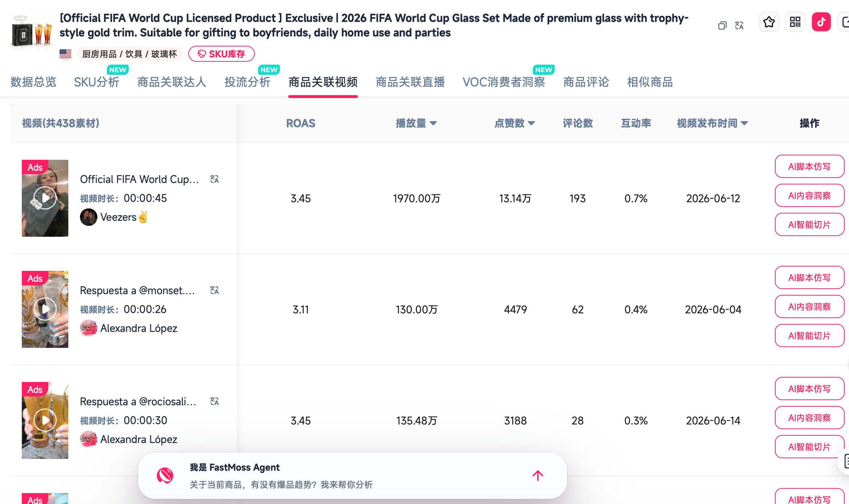Click AI脚本仿写 for 2026-06-14 video

(809, 389)
